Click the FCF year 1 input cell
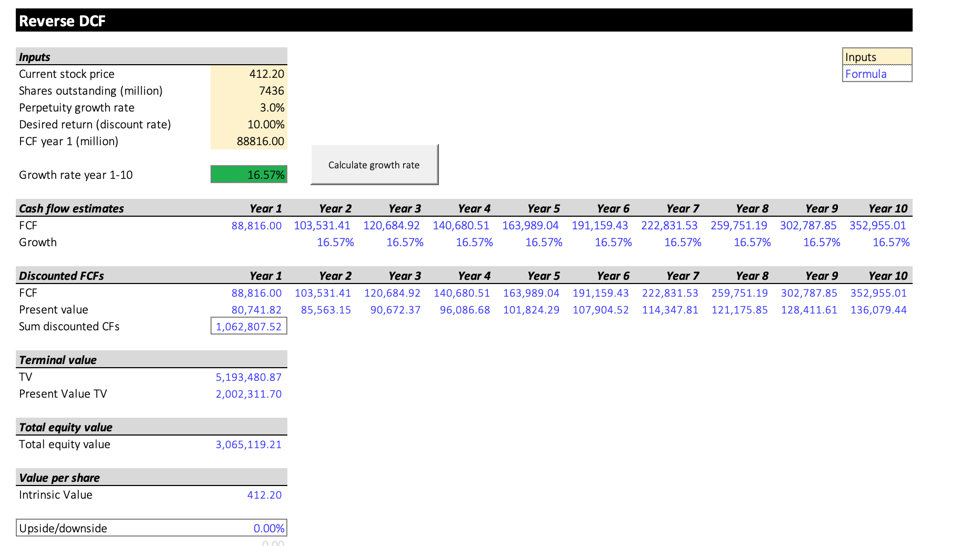 tap(248, 141)
